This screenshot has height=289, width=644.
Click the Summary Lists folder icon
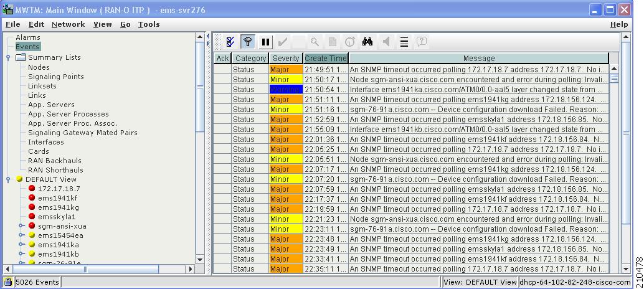21,57
